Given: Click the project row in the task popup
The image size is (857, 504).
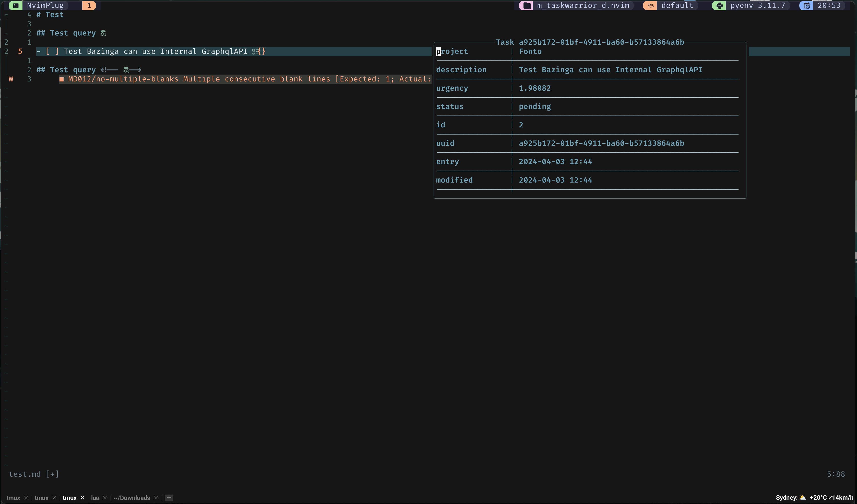Looking at the screenshot, I should (x=452, y=51).
